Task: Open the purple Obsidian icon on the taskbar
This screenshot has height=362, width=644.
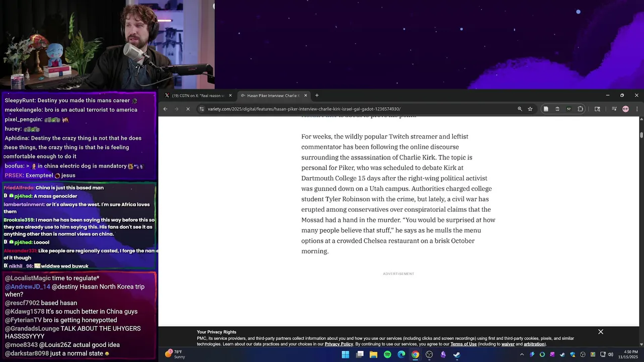Action: (x=443, y=354)
